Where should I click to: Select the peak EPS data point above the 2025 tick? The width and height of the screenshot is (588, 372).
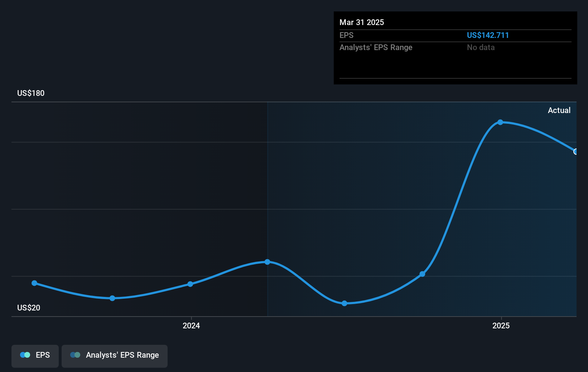coord(500,122)
